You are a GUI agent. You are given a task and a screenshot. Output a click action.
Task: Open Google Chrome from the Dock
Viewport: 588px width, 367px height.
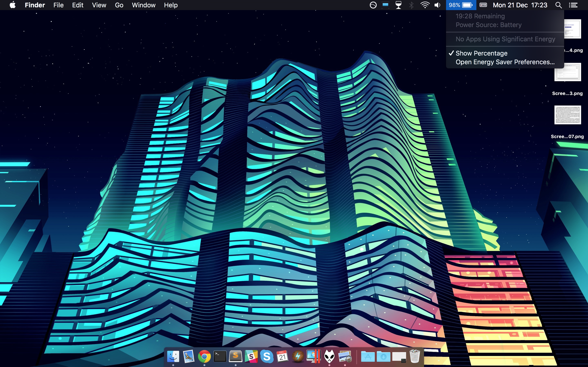[x=204, y=356]
